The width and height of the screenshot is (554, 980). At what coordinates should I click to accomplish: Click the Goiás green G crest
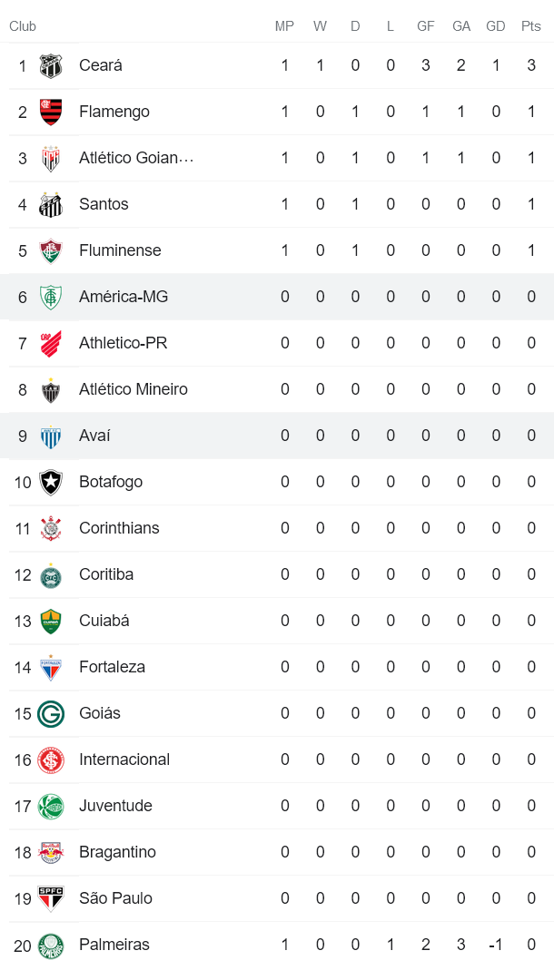click(x=51, y=713)
